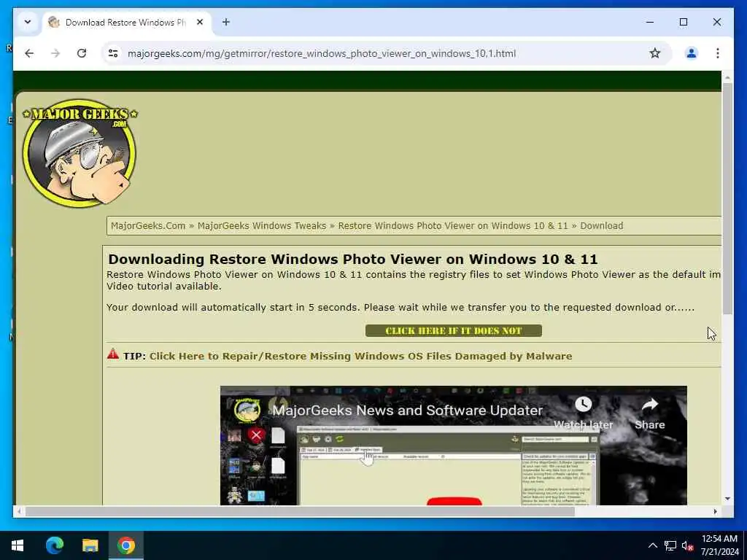Click the Chrome taskbar icon
This screenshot has width=747, height=560.
126,545
